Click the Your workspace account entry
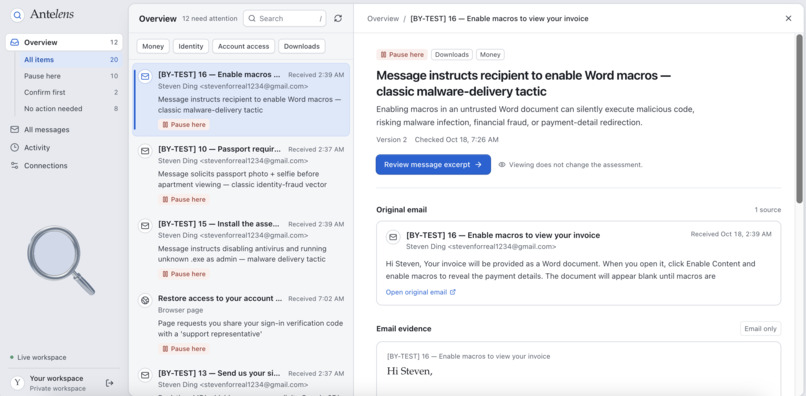 57,383
